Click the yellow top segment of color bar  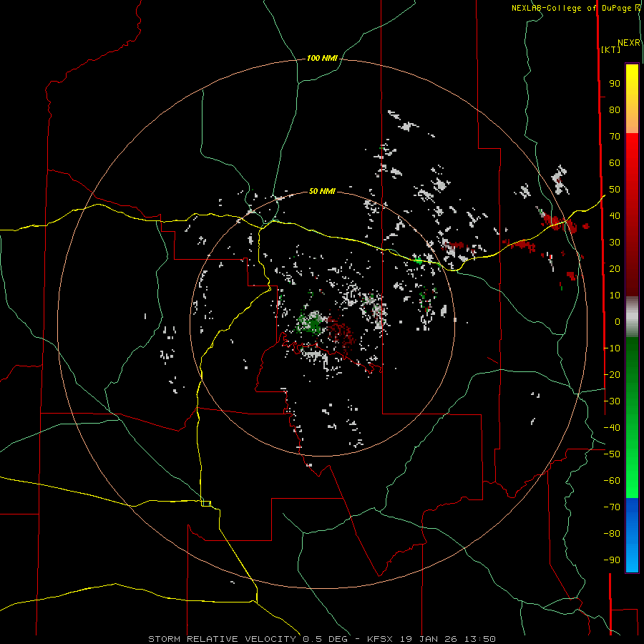[632, 99]
